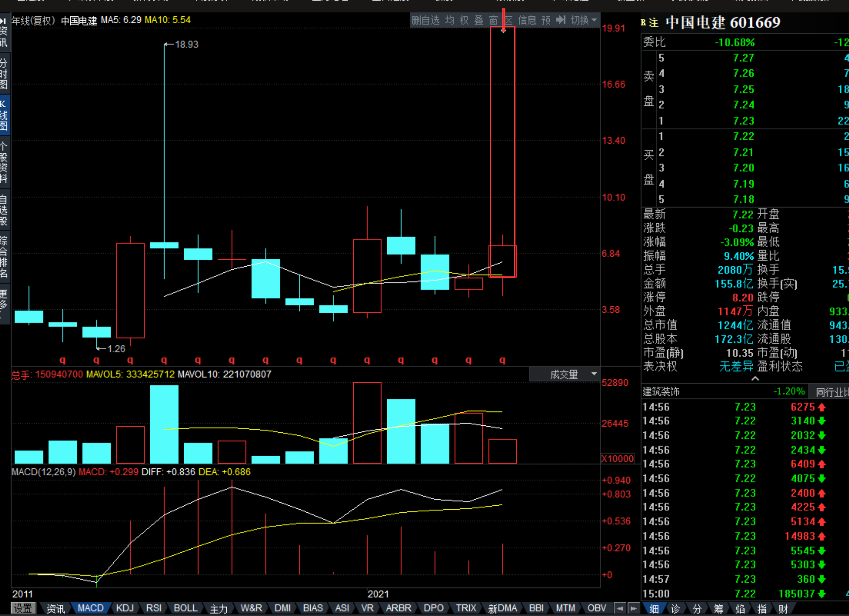This screenshot has width=849, height=616.
Task: Click the 设置 settings button
Action: [x=23, y=608]
